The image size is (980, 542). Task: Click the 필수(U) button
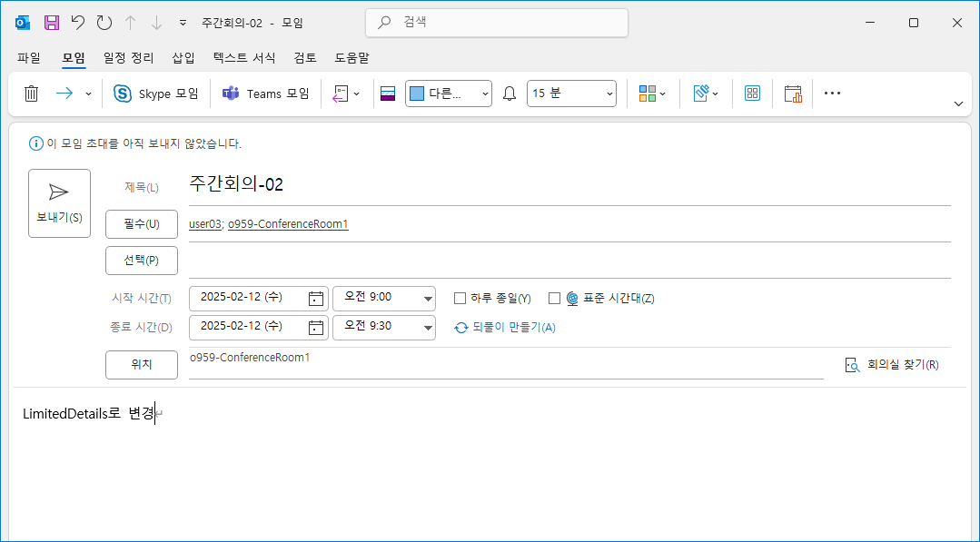(x=142, y=224)
